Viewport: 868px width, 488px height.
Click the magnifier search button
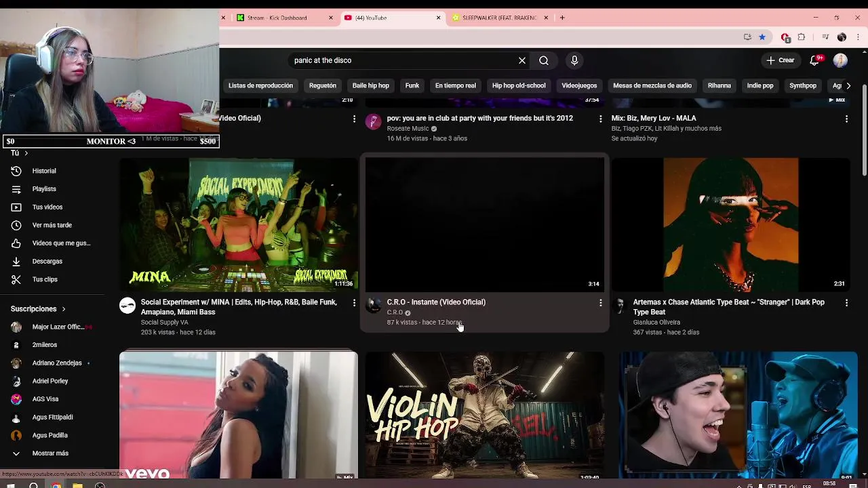pyautogui.click(x=544, y=60)
